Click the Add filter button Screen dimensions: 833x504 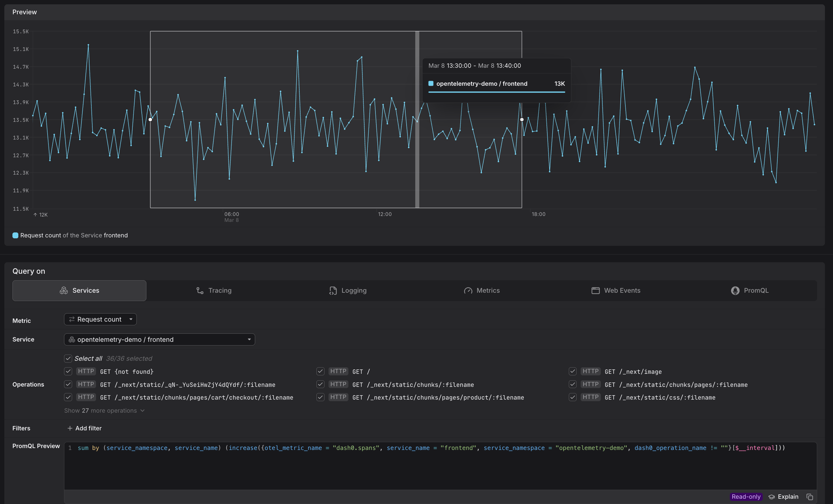pos(84,428)
